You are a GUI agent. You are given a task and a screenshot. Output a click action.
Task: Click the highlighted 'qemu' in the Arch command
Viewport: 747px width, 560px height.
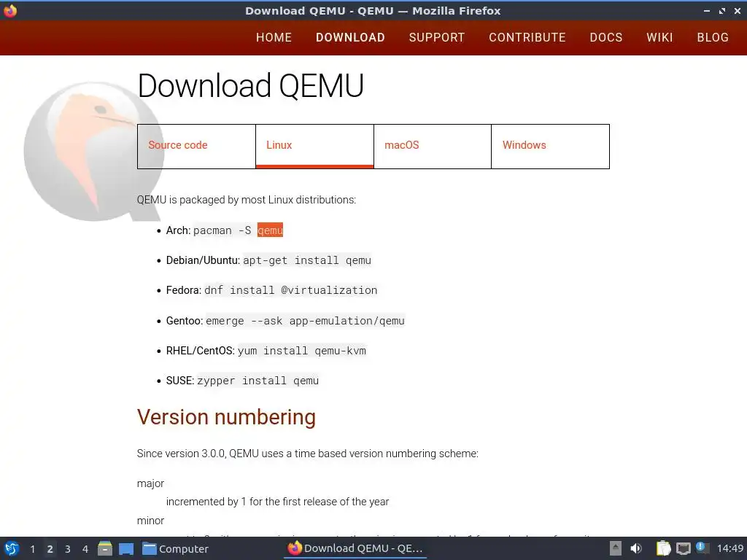[x=270, y=230]
